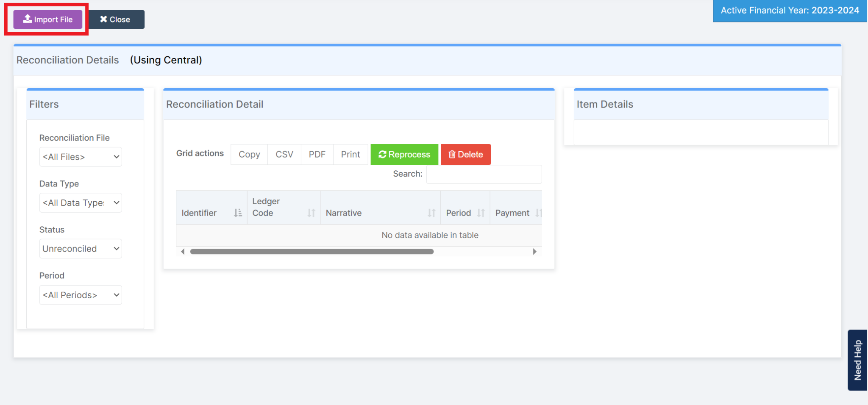Screen dimensions: 868x405
Task: Sort the table by the Identifier column arrows
Action: (x=237, y=213)
